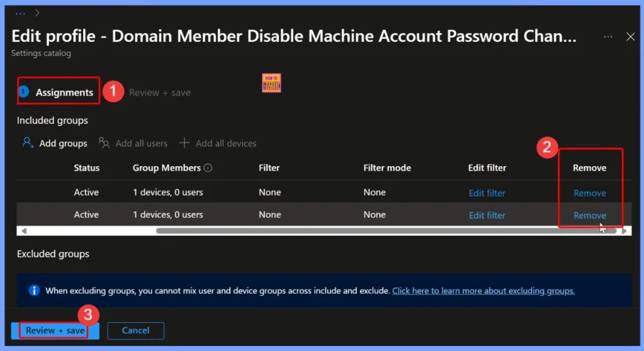Click the horizontal scrollbar left arrow
This screenshot has height=351, width=644.
coord(24,231)
